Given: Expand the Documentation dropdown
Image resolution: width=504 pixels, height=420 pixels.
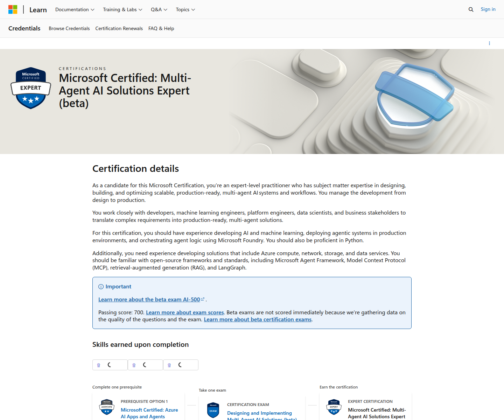Looking at the screenshot, I should coord(75,9).
